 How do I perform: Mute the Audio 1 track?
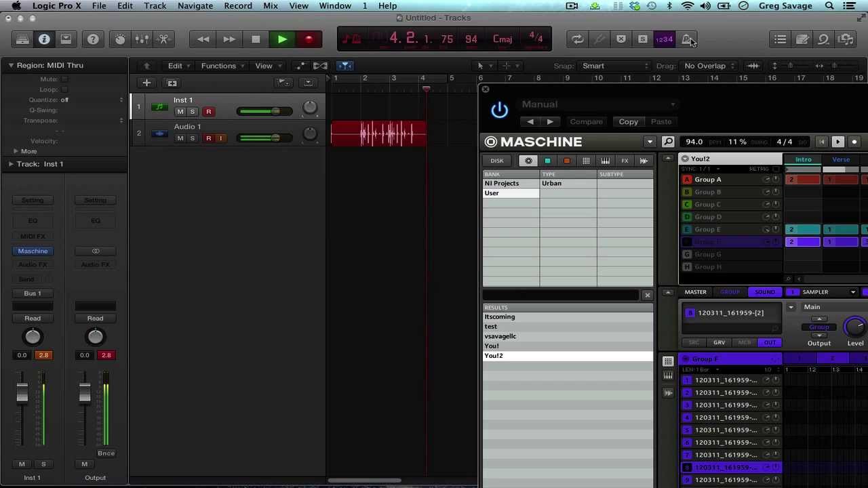[180, 138]
